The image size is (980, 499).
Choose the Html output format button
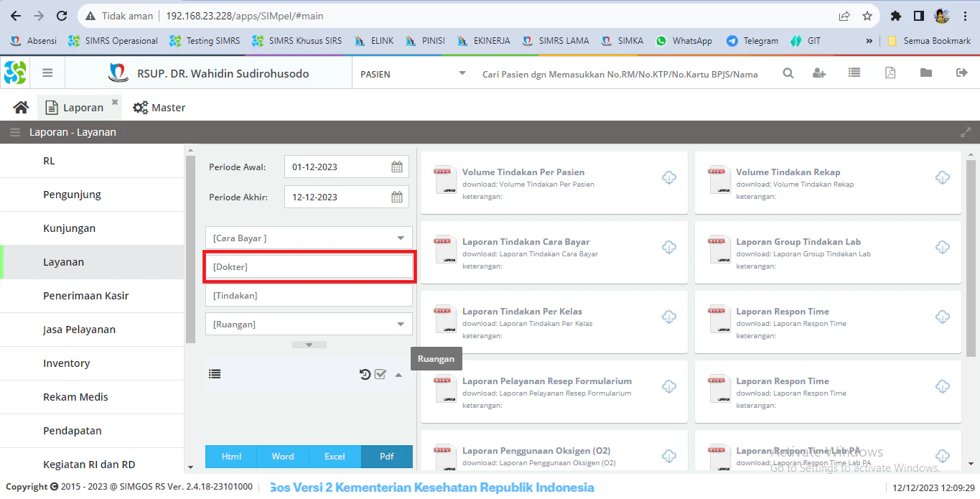point(231,457)
